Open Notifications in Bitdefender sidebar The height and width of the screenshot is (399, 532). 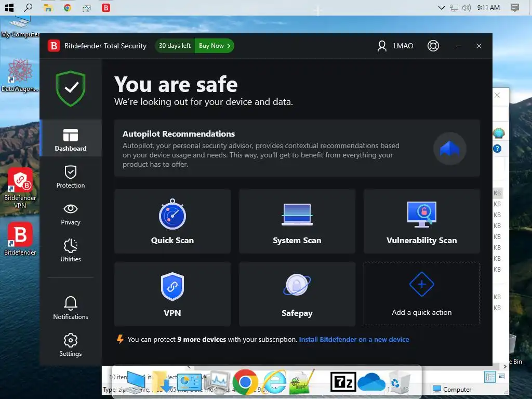(71, 308)
